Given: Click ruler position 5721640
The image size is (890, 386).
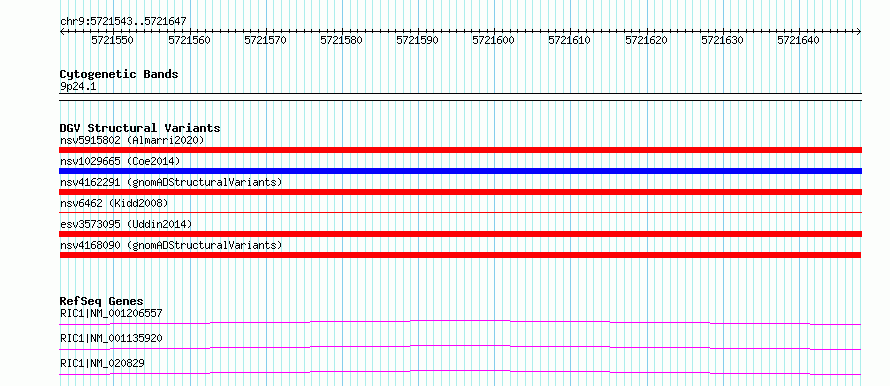Looking at the screenshot, I should 798,40.
